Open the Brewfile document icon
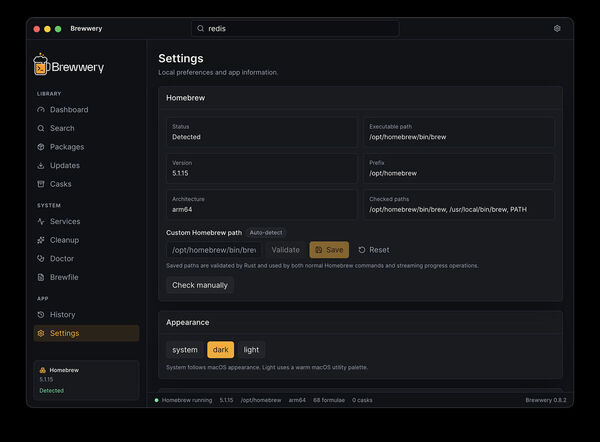Screen dimensions: 600x442 pos(41,277)
